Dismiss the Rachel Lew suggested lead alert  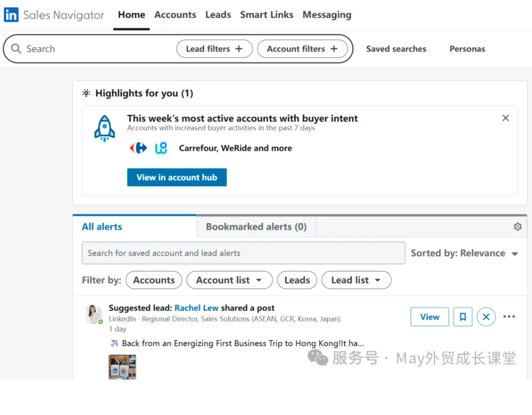coord(486,317)
